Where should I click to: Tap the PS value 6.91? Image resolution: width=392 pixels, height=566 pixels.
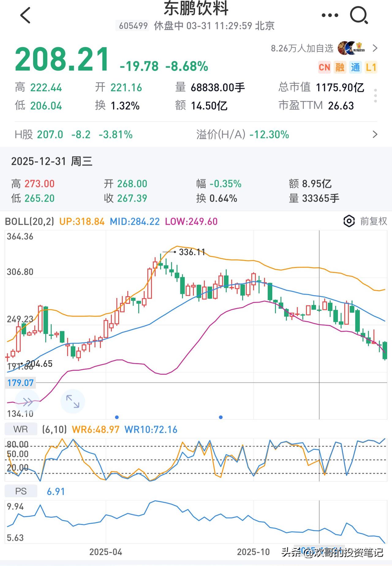coord(56,491)
